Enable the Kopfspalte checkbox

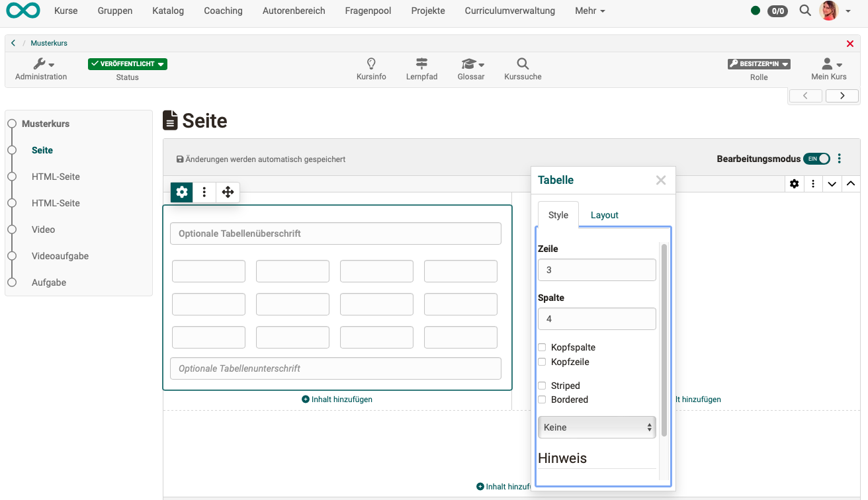point(542,347)
